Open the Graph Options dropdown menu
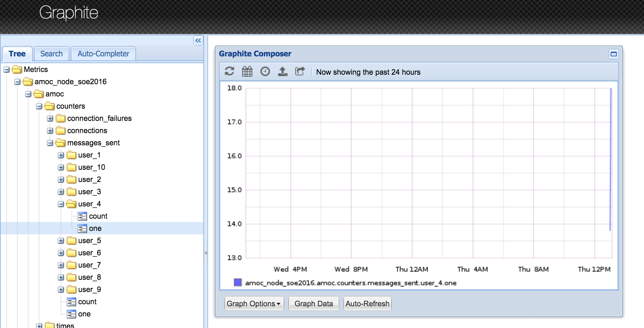The image size is (644, 328). pyautogui.click(x=254, y=304)
